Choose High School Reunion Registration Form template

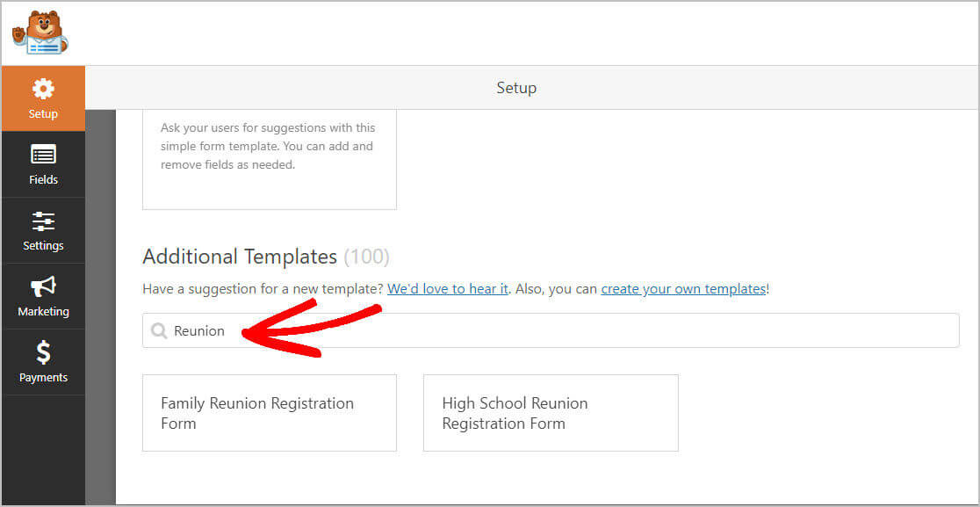[551, 413]
